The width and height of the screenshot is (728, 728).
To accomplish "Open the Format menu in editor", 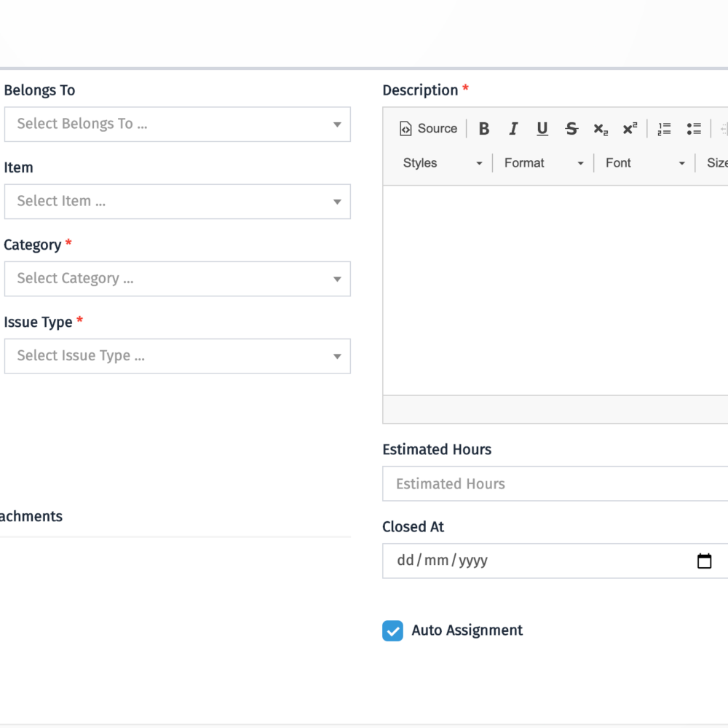I will [x=543, y=163].
